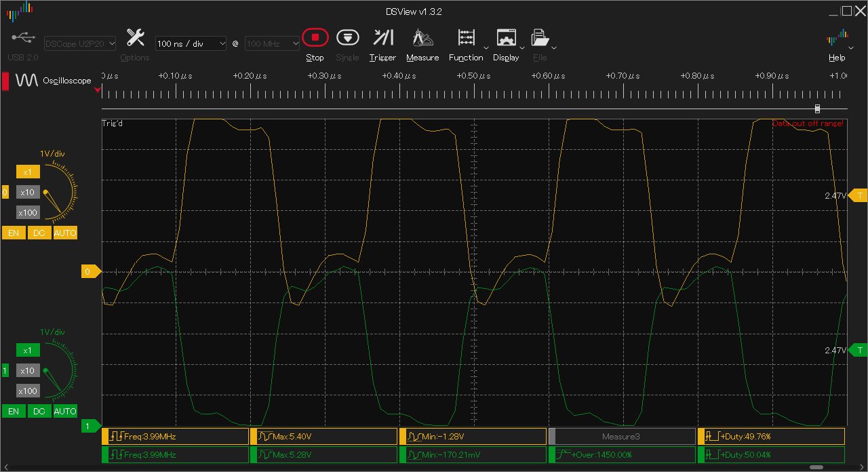868x472 pixels.
Task: Open the Display settings icon
Action: [506, 37]
